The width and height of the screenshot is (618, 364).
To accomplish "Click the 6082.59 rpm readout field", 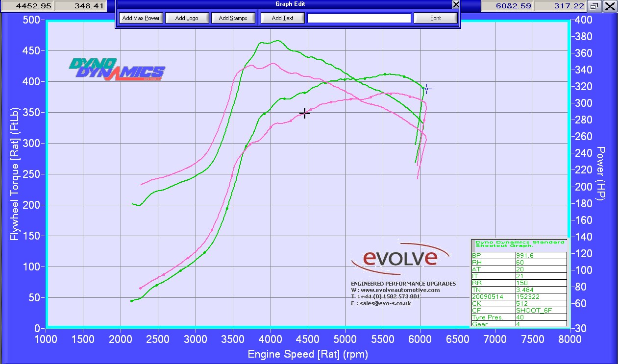I will 507,6.
